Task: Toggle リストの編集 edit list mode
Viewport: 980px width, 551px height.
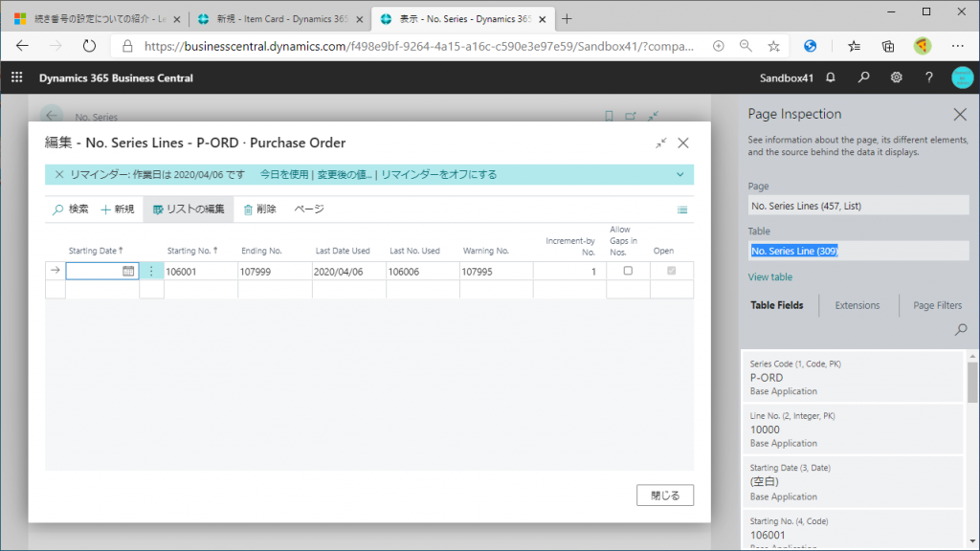Action: [189, 209]
